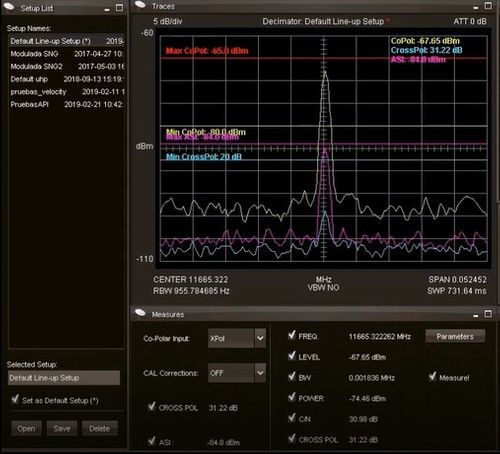Click the POWER value -74.46 dBm
This screenshot has width=500, height=454.
pos(367,399)
